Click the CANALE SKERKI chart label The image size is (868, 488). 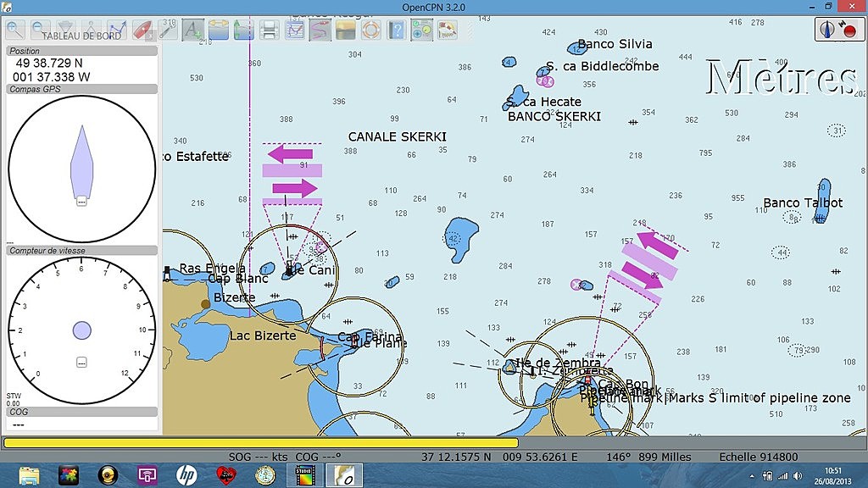click(397, 136)
